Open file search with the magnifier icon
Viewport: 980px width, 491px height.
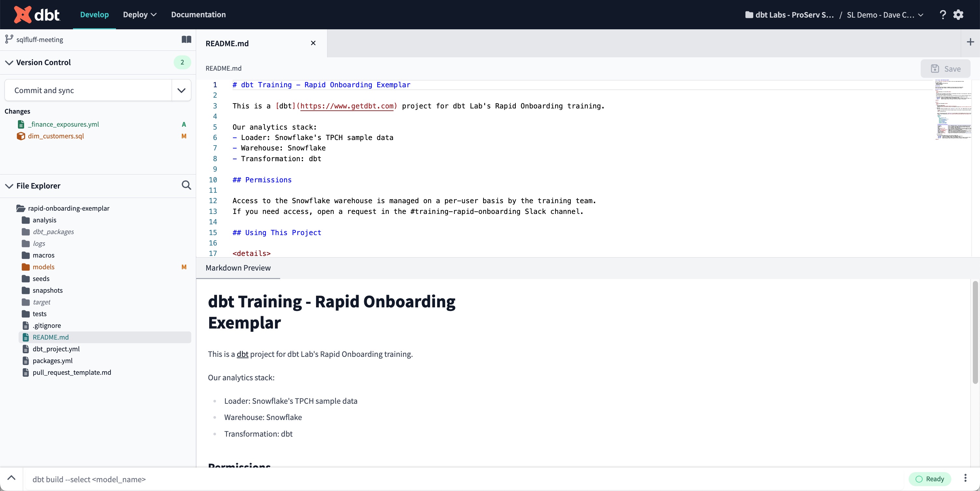[186, 185]
